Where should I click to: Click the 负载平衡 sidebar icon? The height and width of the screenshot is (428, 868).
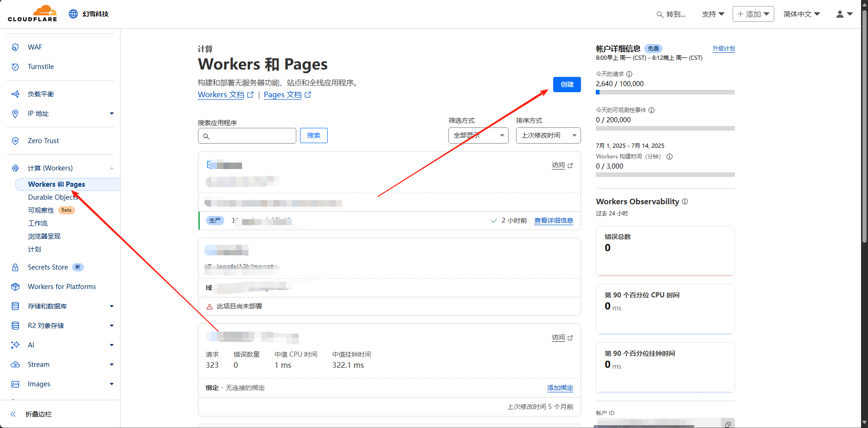pyautogui.click(x=15, y=94)
